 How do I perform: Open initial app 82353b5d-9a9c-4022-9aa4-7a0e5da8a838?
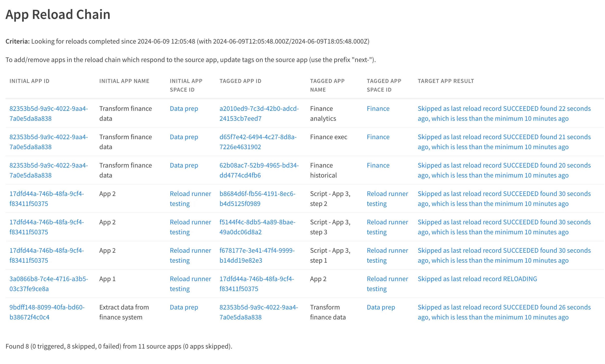coord(49,113)
